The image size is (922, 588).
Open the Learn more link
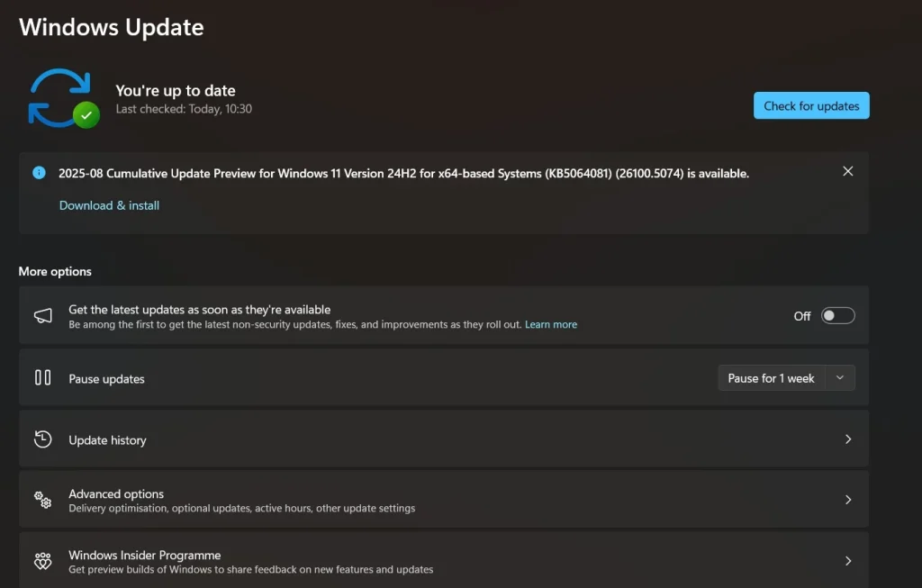click(x=551, y=324)
